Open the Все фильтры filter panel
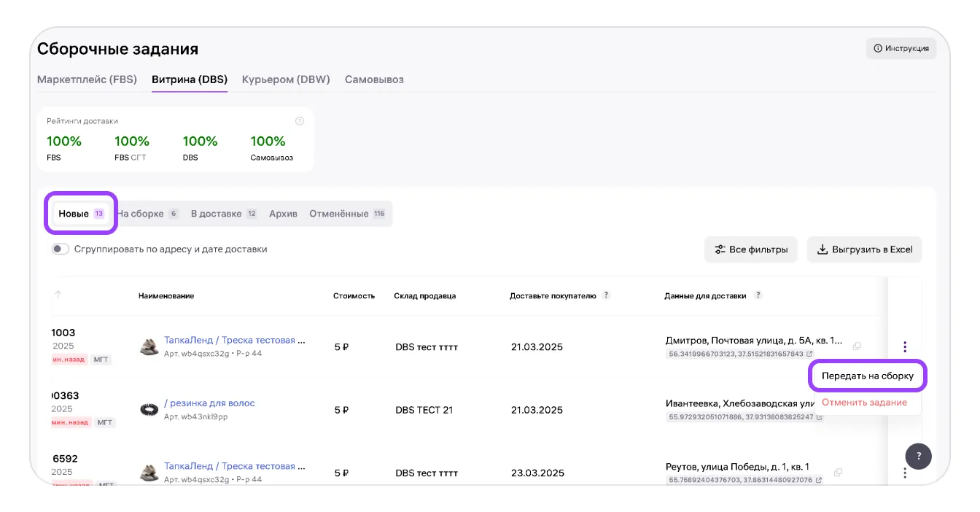 [x=751, y=249]
